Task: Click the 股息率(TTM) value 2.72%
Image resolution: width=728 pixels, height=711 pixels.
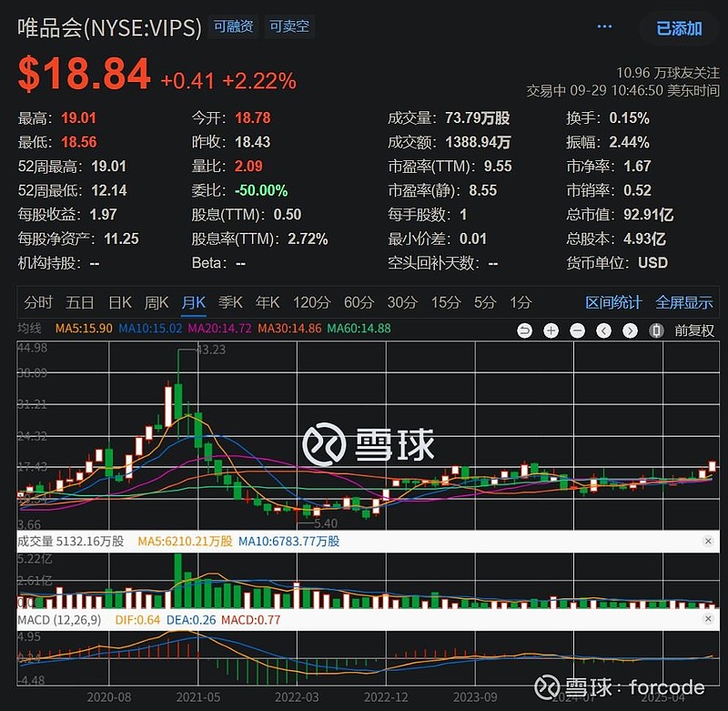Action: [x=308, y=239]
